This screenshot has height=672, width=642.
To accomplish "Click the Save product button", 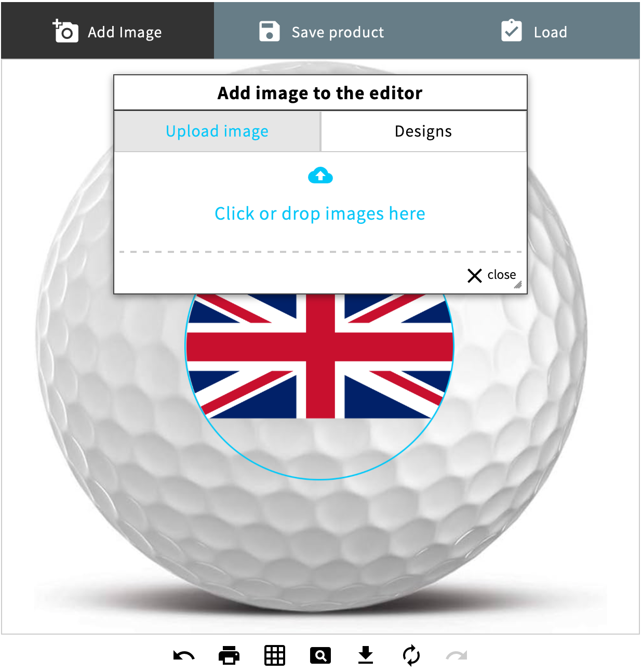I will pyautogui.click(x=322, y=32).
